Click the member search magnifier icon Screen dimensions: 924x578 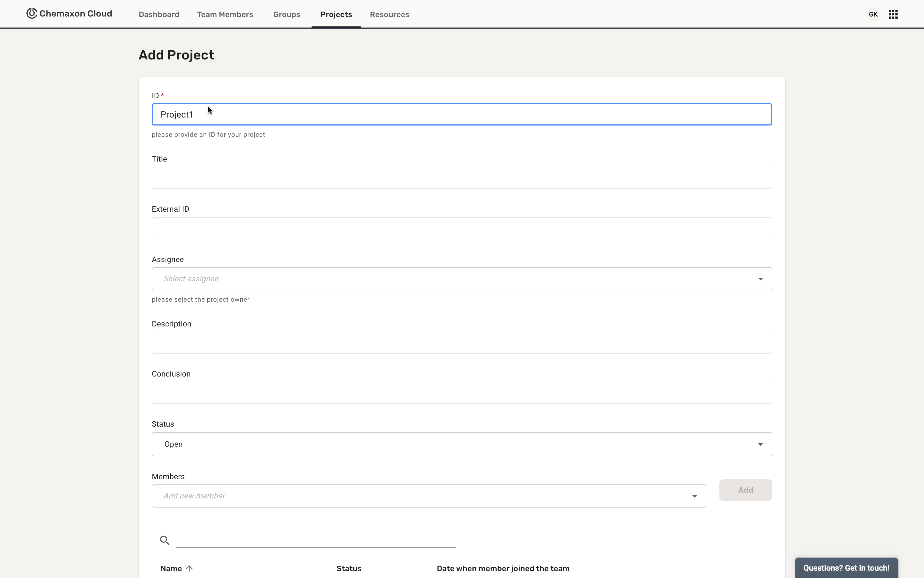coord(164,540)
